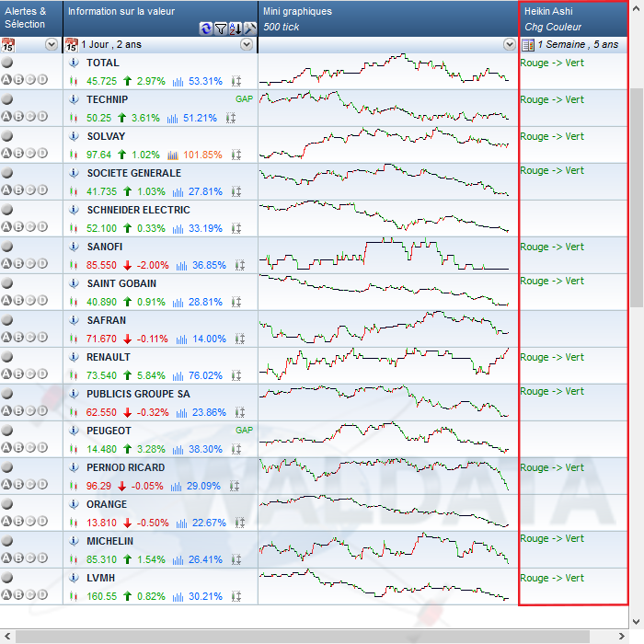
Task: Open the info icon for SOLVAY
Action: click(x=74, y=136)
